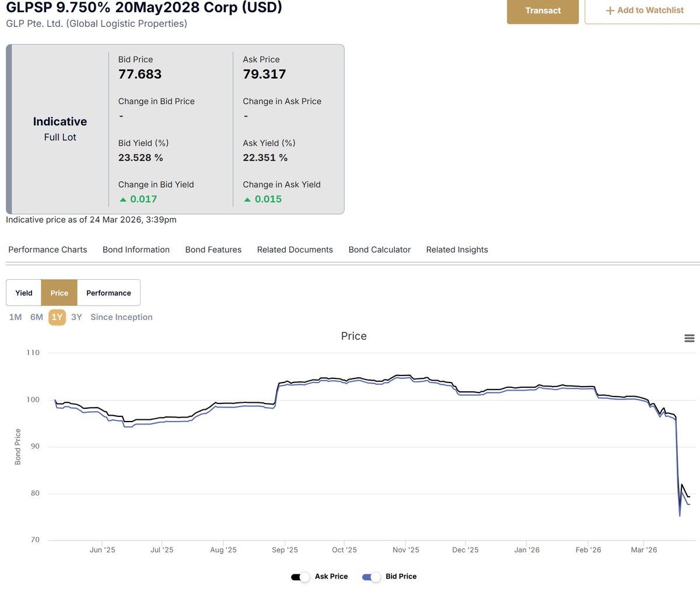Add bond to Watchlist
The width and height of the screenshot is (700, 593).
[644, 10]
